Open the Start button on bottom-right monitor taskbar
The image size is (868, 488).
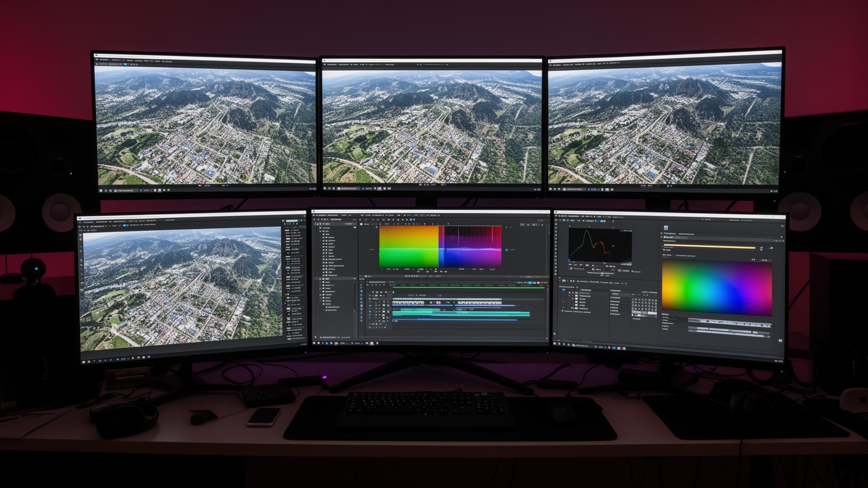(554, 343)
